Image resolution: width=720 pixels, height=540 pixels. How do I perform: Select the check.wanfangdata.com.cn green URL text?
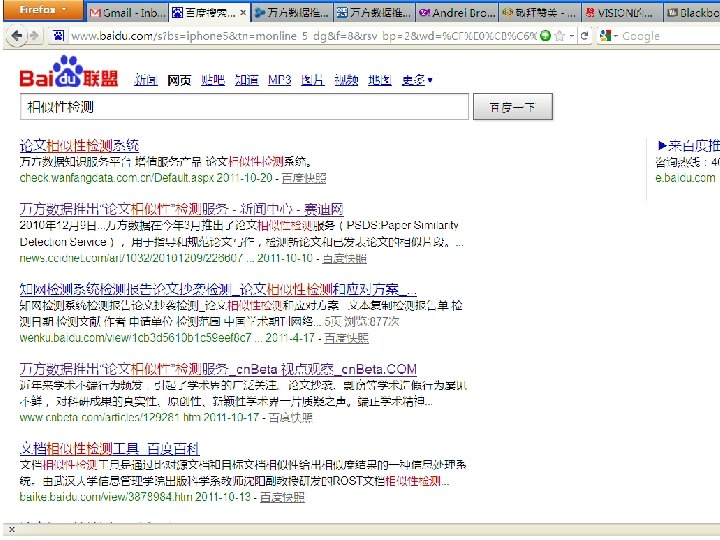tap(117, 178)
